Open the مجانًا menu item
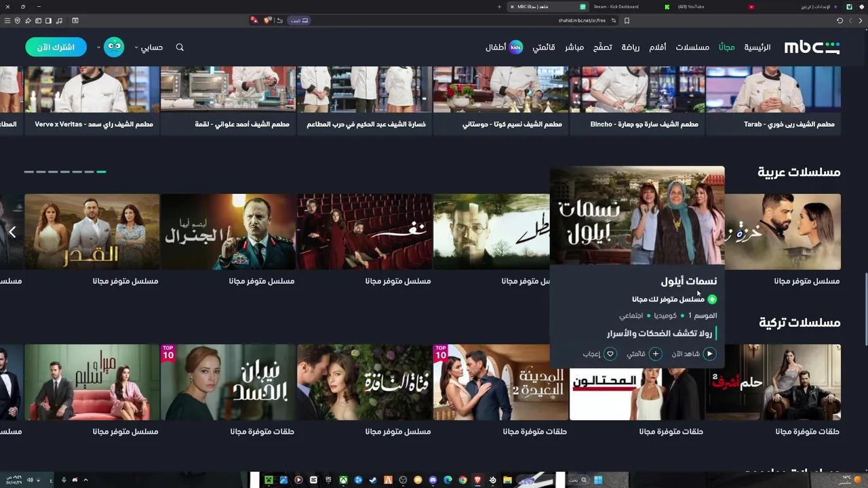The height and width of the screenshot is (488, 868). coord(727,47)
